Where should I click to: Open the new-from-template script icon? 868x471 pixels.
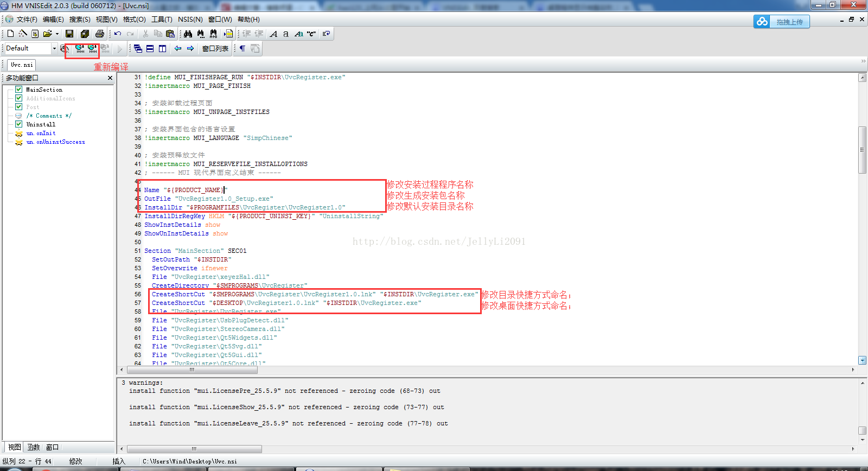[35, 34]
